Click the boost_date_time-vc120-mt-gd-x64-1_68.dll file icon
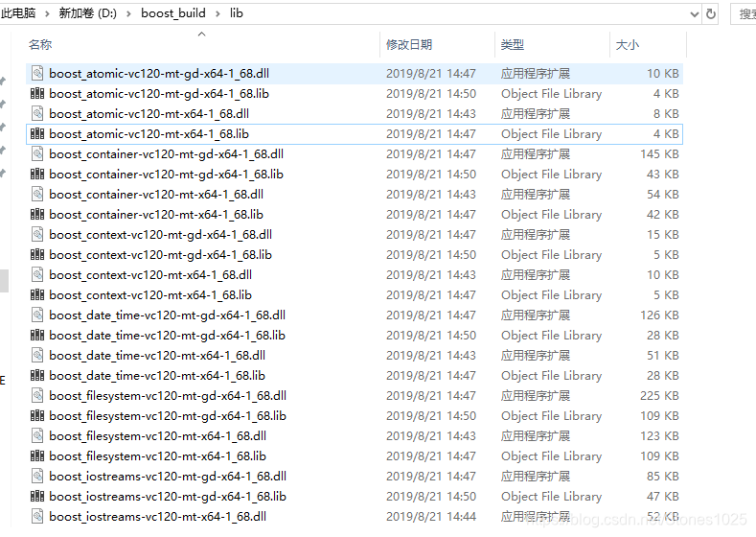This screenshot has width=756, height=537. click(x=37, y=315)
